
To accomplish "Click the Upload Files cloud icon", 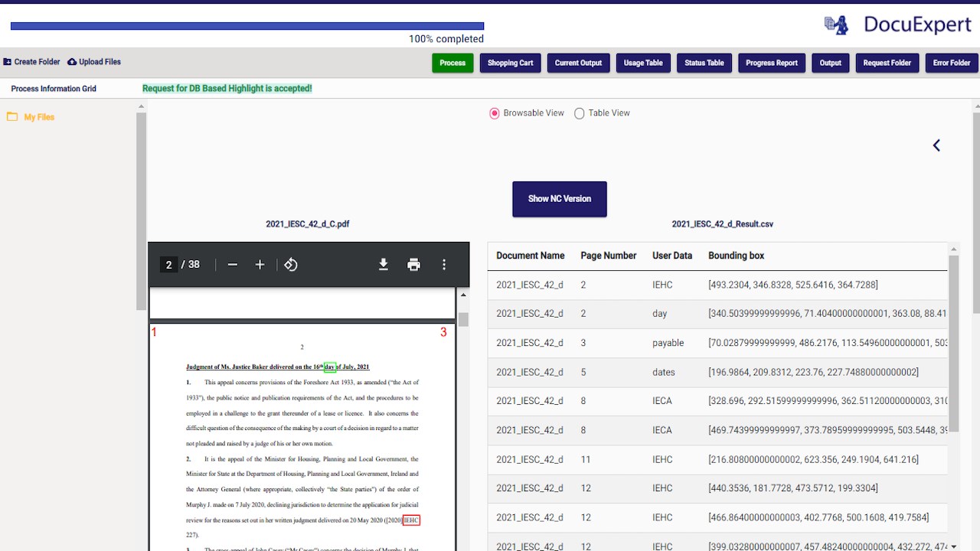I will (72, 62).
